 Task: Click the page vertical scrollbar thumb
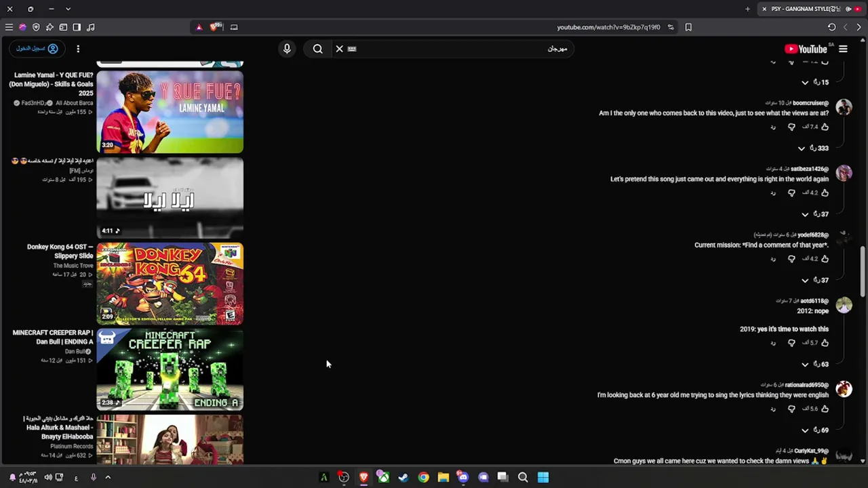point(863,271)
